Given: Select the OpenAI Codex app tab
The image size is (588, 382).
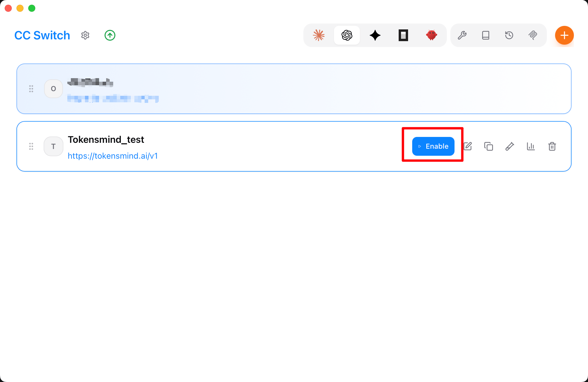Looking at the screenshot, I should [347, 35].
